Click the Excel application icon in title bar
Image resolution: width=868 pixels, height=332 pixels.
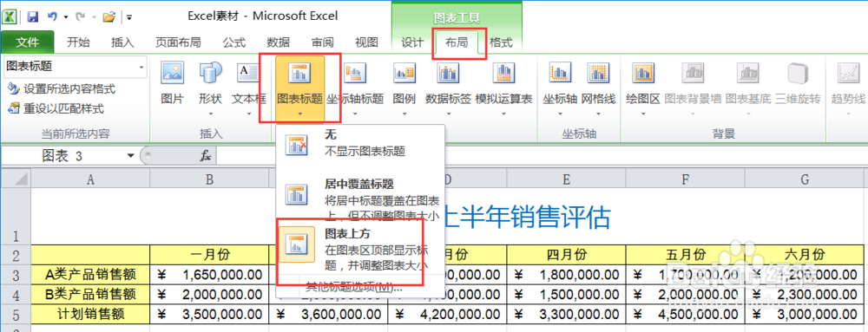pos(10,16)
